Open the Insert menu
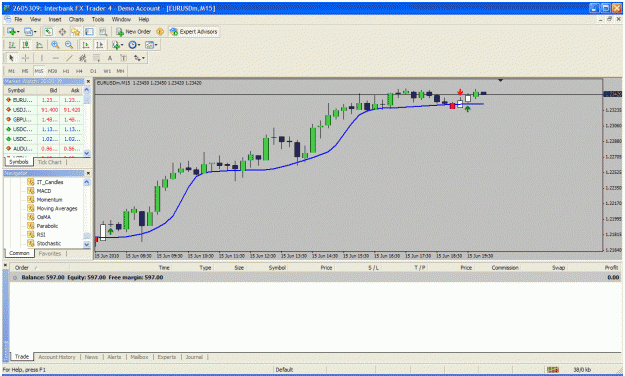This screenshot has width=625, height=376. (x=55, y=19)
